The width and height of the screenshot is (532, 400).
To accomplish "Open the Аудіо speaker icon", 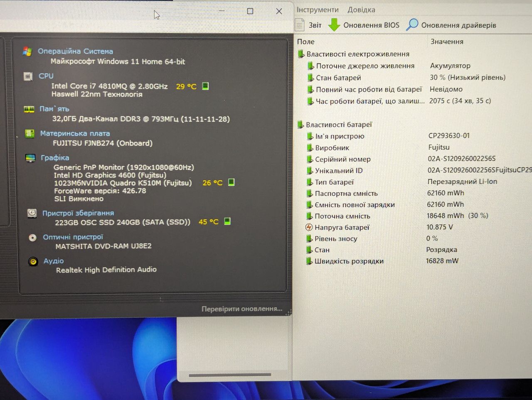I will click(33, 261).
